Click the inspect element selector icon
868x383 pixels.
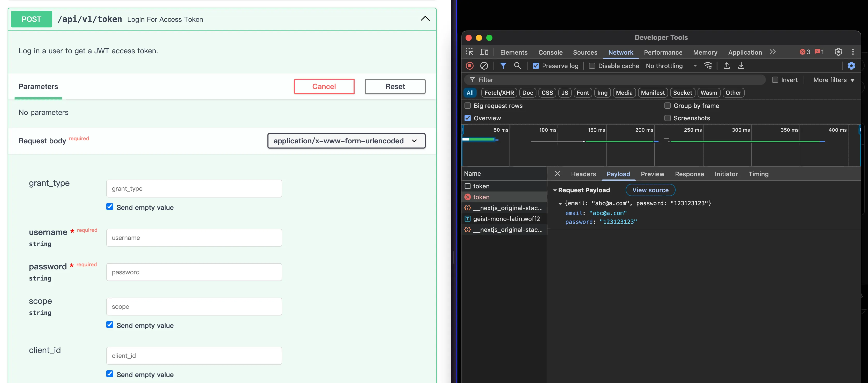[469, 52]
